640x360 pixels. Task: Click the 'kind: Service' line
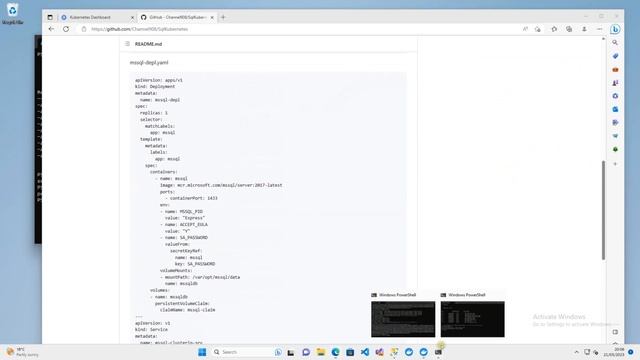151,329
